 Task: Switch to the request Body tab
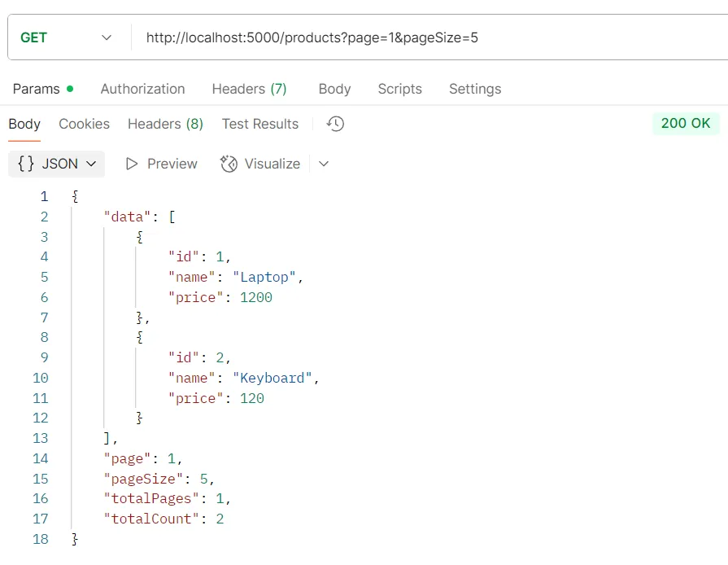point(334,89)
